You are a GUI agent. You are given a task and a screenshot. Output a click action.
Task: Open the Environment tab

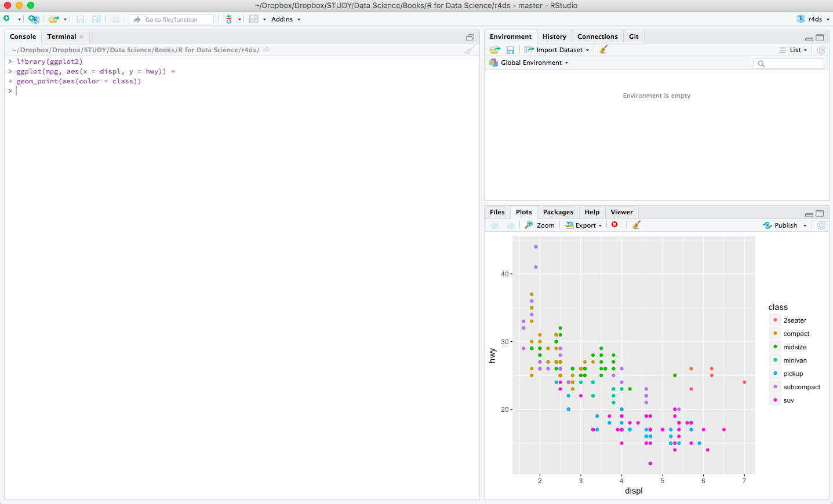511,36
